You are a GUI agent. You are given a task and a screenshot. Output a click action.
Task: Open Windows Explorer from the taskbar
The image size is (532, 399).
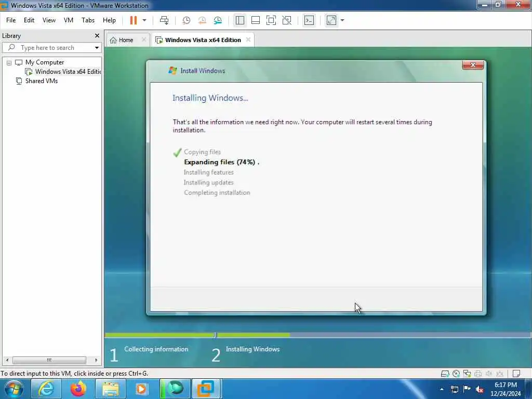click(110, 389)
